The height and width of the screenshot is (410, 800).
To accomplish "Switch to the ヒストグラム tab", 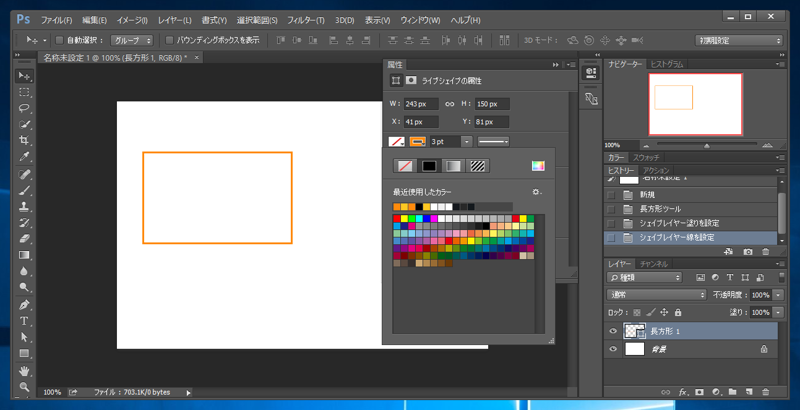I will [x=667, y=64].
